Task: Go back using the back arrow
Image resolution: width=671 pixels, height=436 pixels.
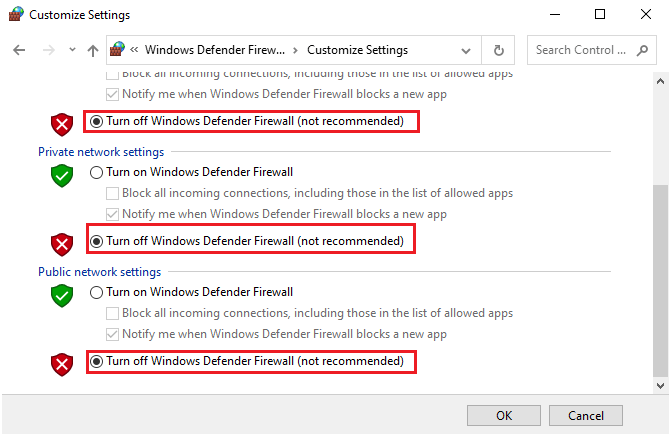Action: click(x=19, y=50)
